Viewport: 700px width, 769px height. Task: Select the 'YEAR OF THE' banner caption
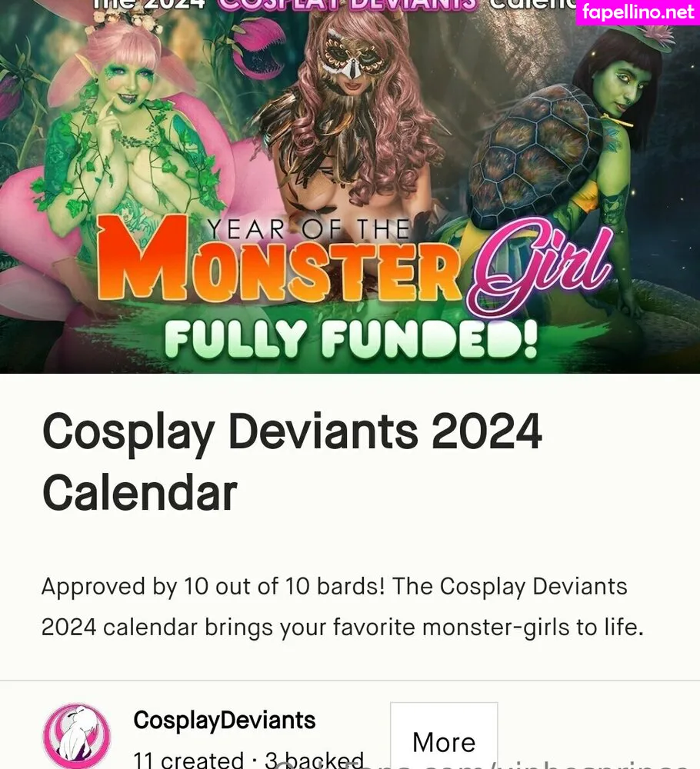point(308,229)
